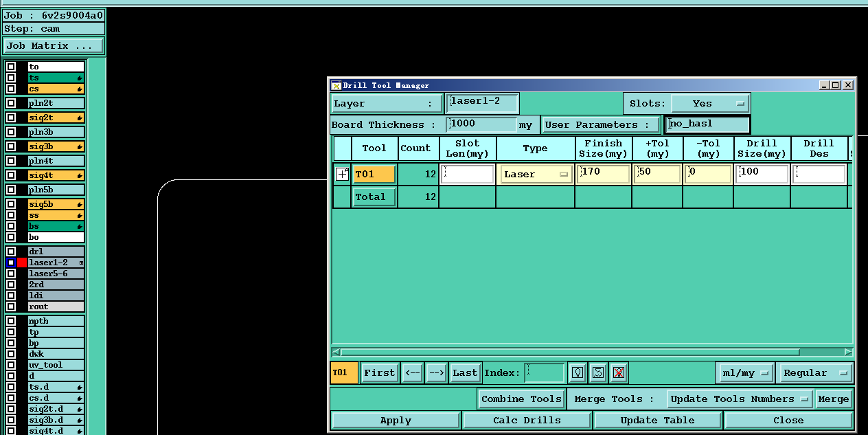Click the edit marker on sig2t.d layer
Screen dimensions: 868x435
(80, 410)
